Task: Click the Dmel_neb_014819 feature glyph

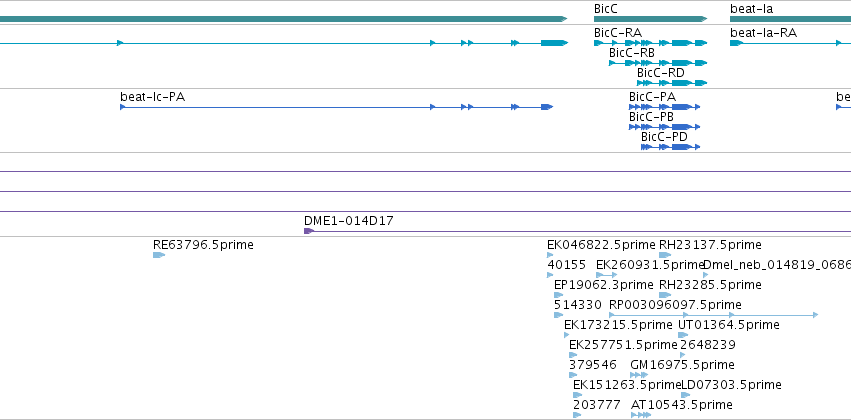Action: tap(706, 275)
